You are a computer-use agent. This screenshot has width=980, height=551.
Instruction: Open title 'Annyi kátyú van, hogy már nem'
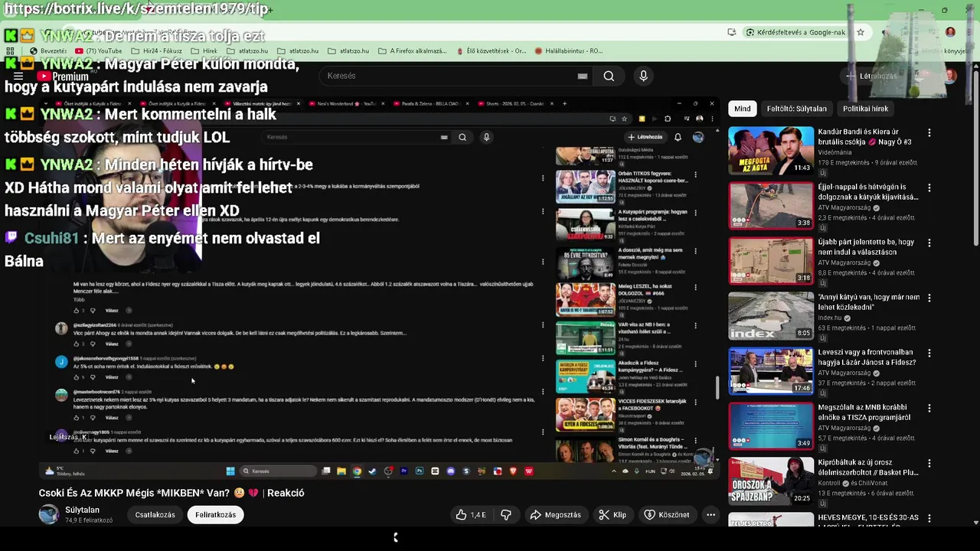pyautogui.click(x=868, y=302)
